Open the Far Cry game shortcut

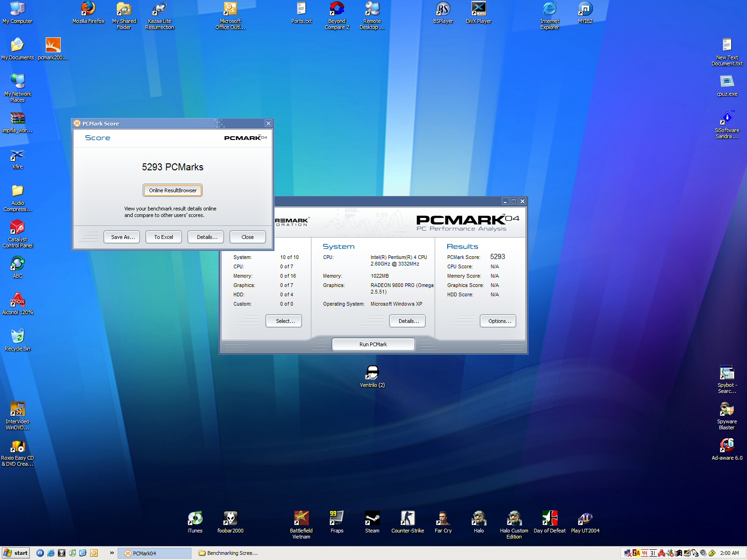(x=443, y=523)
